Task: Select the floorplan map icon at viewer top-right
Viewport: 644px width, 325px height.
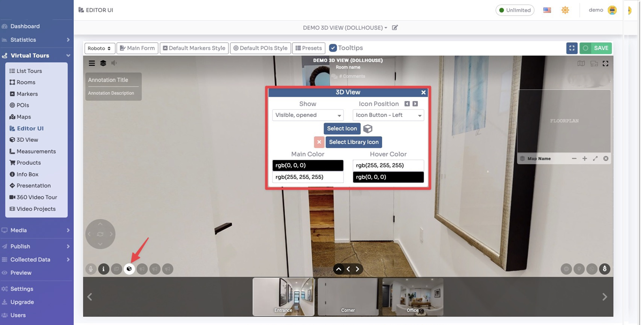Action: point(581,63)
